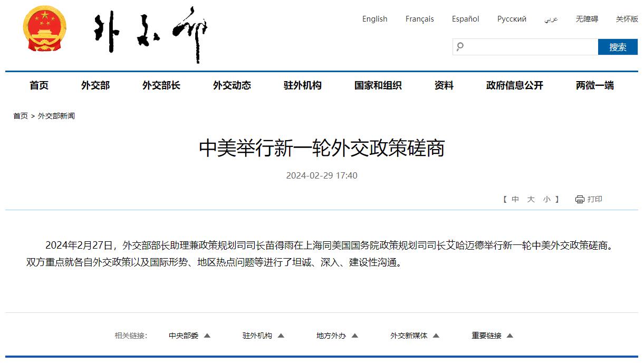Open the 政府信息公开 menu item

(x=514, y=85)
